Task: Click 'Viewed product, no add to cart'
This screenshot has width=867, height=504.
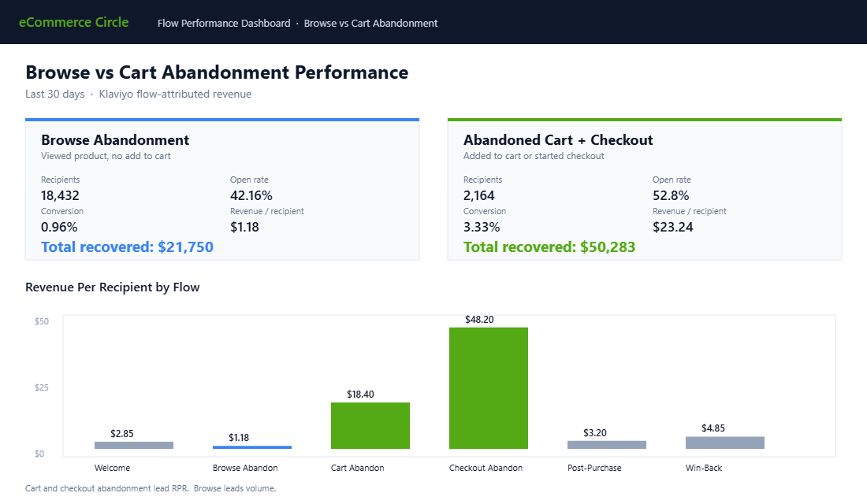Action: [x=106, y=156]
